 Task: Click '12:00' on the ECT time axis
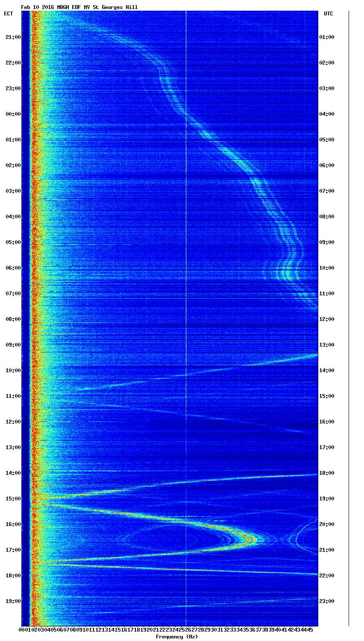(x=13, y=422)
